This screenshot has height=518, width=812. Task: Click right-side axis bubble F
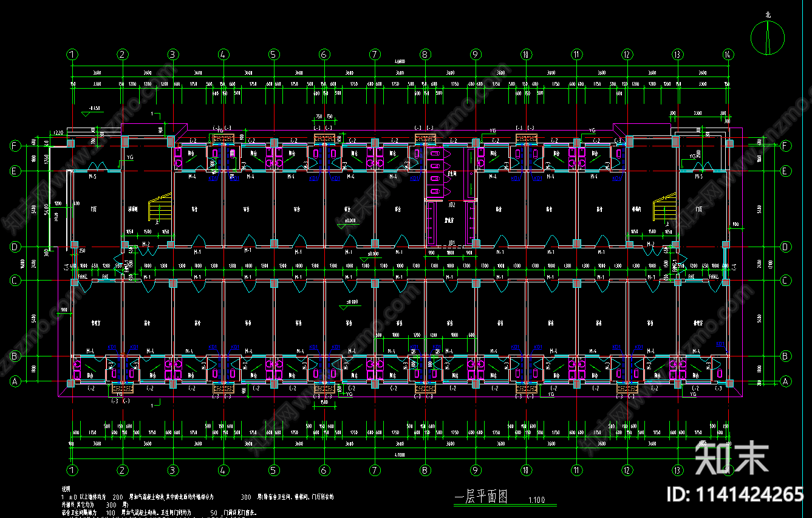tap(786, 146)
